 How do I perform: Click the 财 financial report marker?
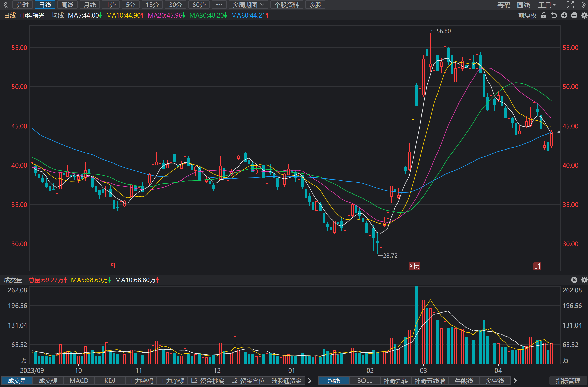537,266
